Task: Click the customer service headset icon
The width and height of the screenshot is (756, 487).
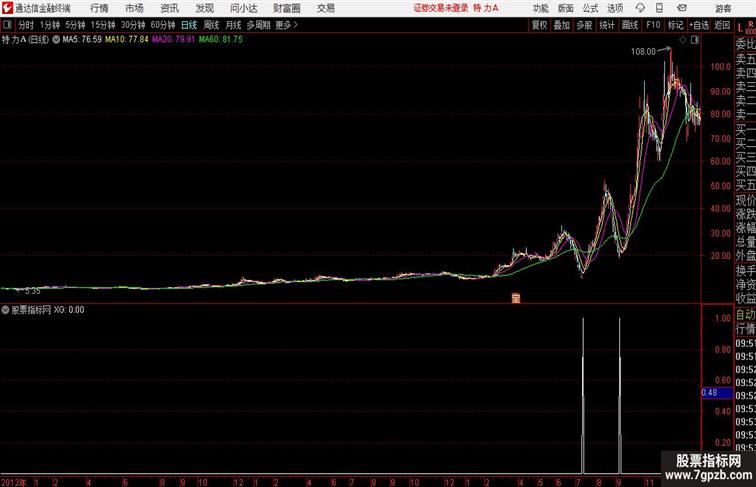Action: (x=640, y=8)
